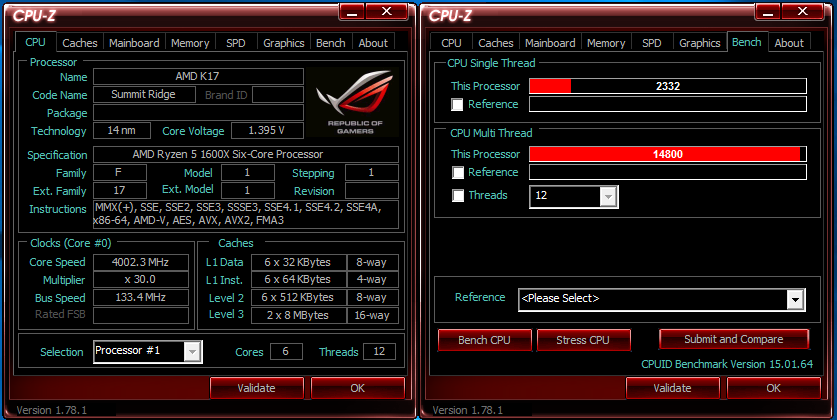Close the left CPU-Z window
Viewport: 837px width, 420px height.
[x=386, y=12]
